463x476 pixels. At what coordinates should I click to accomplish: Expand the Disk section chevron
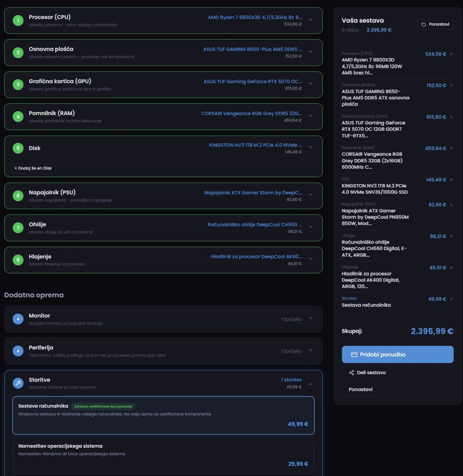(311, 147)
